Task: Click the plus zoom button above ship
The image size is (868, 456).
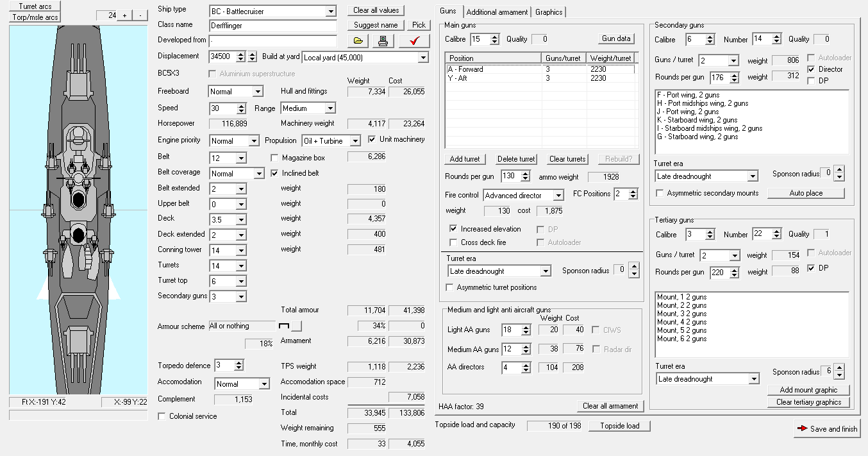Action: tap(125, 15)
